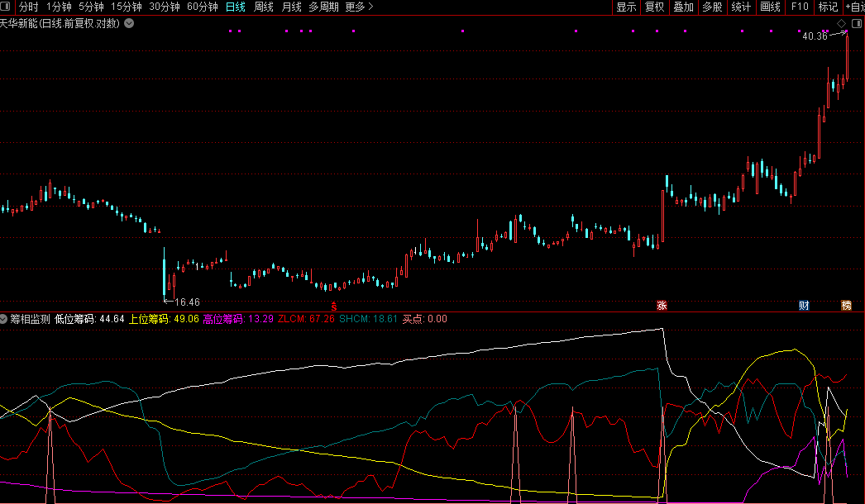This screenshot has height=504, width=865.
Task: Switch to 周线 weekly period
Action: 263,7
